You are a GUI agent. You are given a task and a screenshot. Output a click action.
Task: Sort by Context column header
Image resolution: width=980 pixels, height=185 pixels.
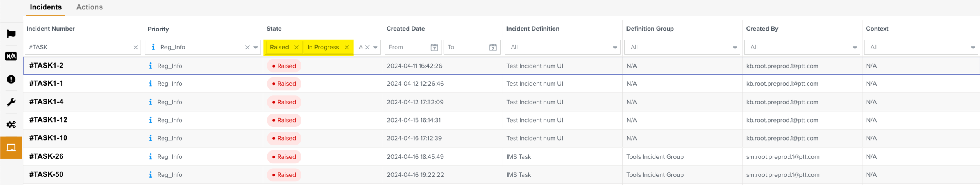pos(877,29)
